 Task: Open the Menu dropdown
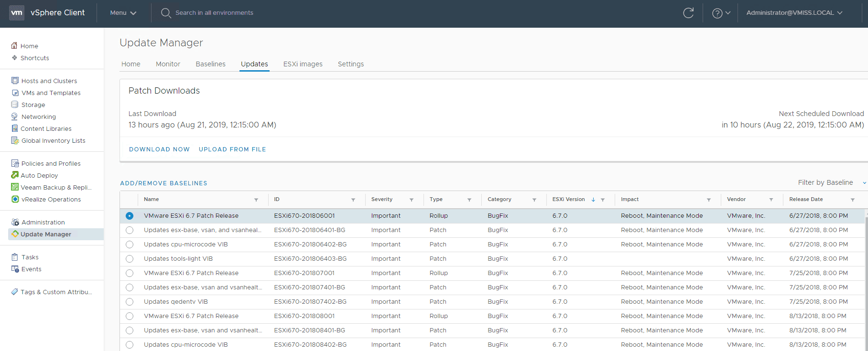pos(123,13)
